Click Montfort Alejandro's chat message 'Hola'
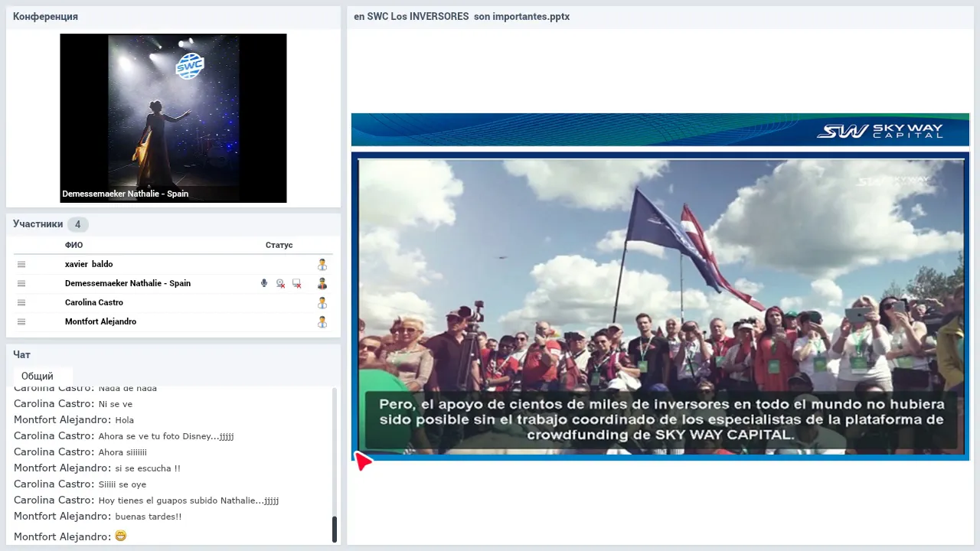980x551 pixels. click(x=125, y=420)
